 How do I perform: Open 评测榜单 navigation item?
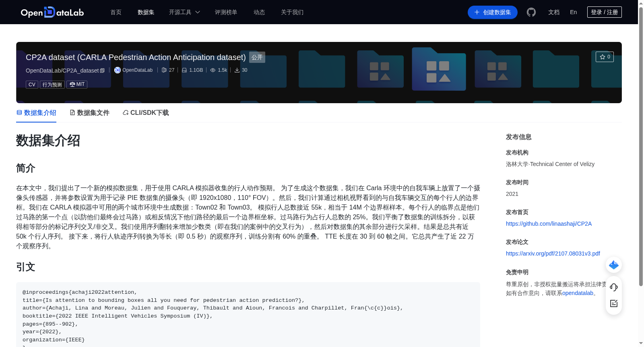click(226, 12)
